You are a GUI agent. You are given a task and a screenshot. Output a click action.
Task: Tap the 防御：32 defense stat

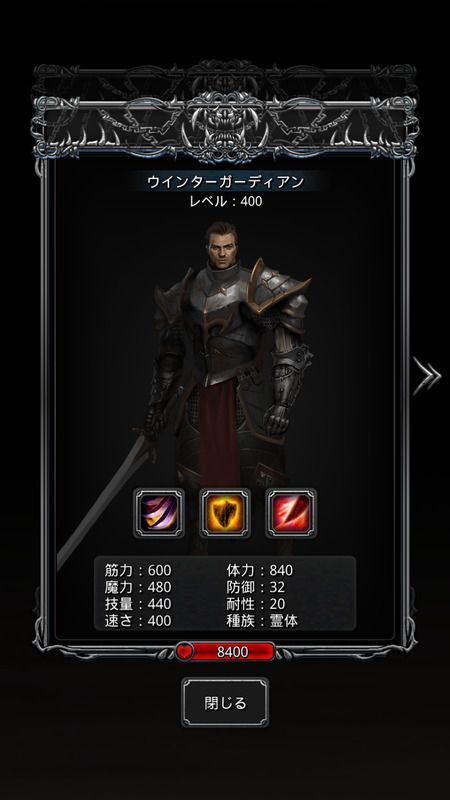pyautogui.click(x=255, y=587)
